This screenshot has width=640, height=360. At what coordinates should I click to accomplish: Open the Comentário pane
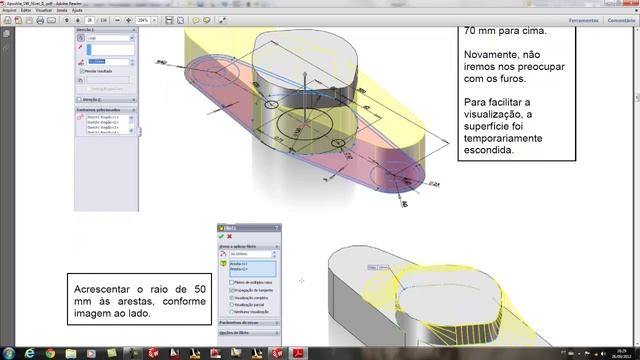pos(621,20)
